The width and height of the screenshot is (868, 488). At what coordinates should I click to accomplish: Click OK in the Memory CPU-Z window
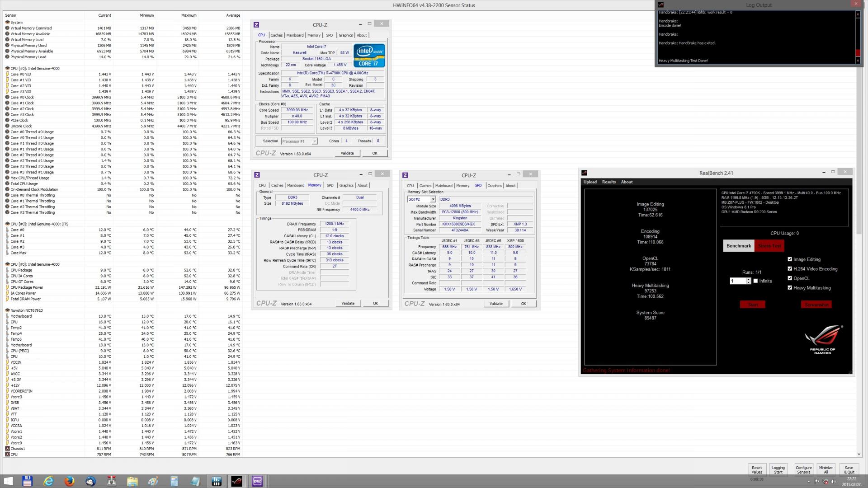pos(375,303)
